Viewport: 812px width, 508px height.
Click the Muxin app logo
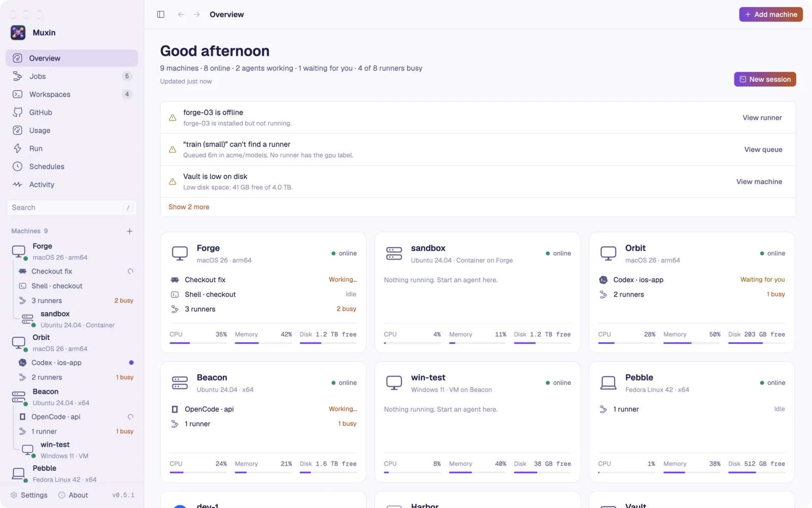point(18,32)
